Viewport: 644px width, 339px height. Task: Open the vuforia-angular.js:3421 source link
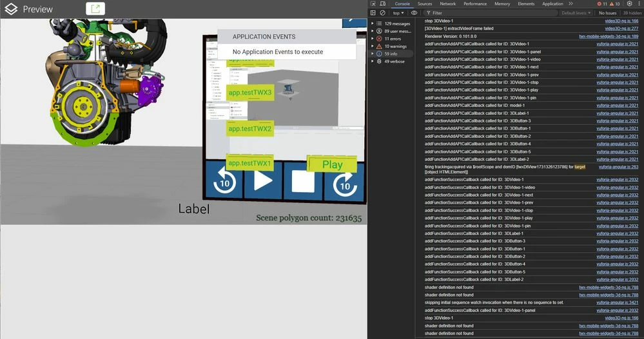coord(618,302)
